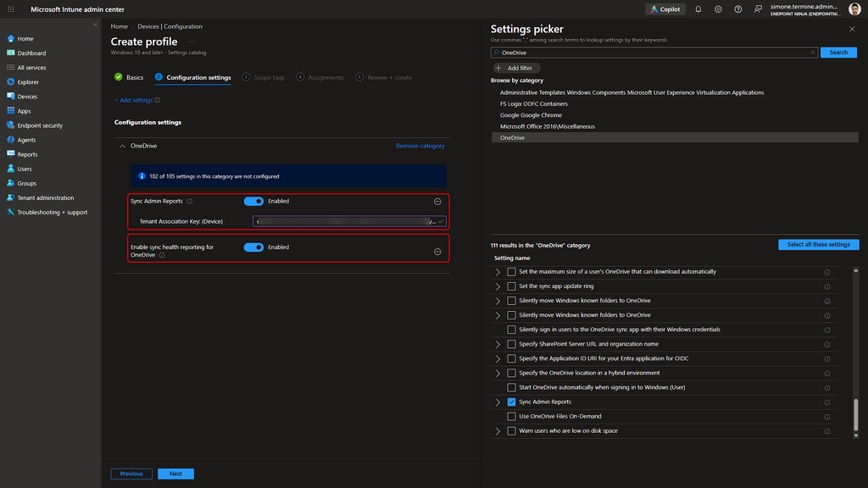Remove the Enable sync health reporting setting

click(x=437, y=252)
